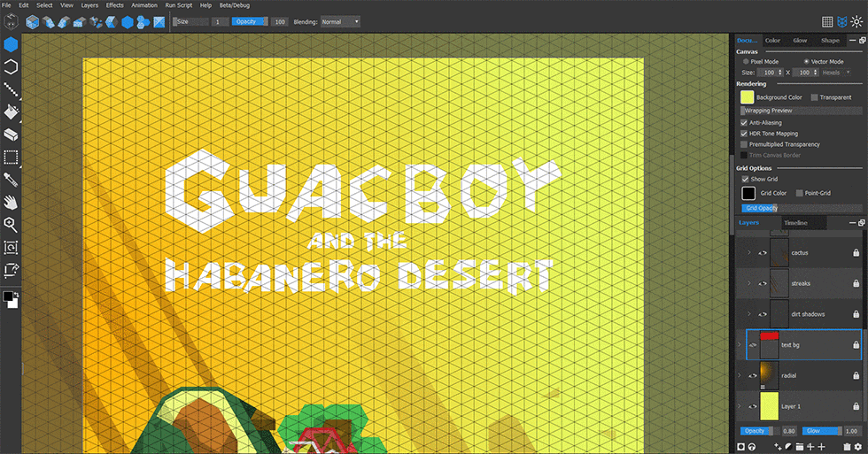Switch to the Timeline tab
Screen dimensions: 868x454
795,223
